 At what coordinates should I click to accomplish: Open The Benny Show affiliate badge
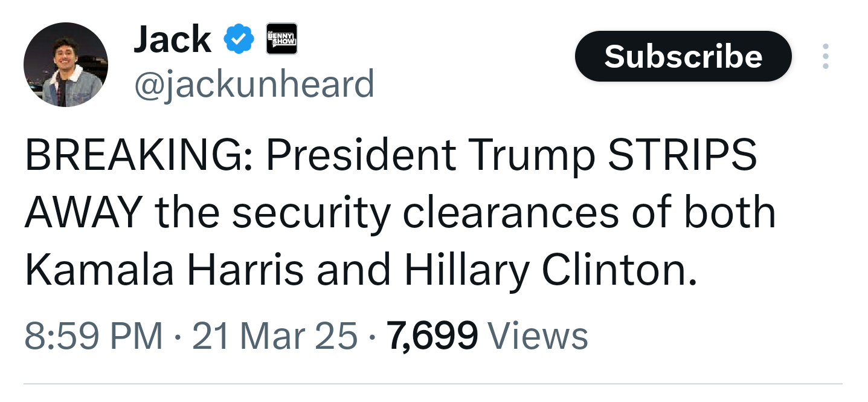tap(282, 40)
